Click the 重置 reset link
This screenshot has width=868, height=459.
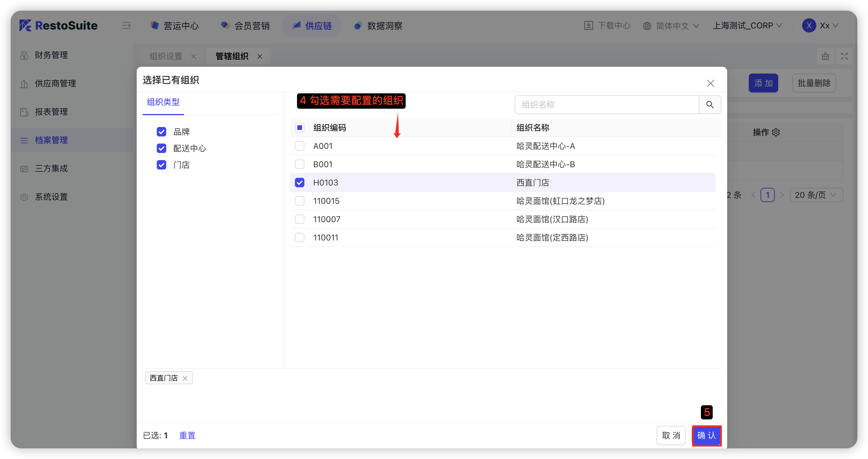click(187, 435)
